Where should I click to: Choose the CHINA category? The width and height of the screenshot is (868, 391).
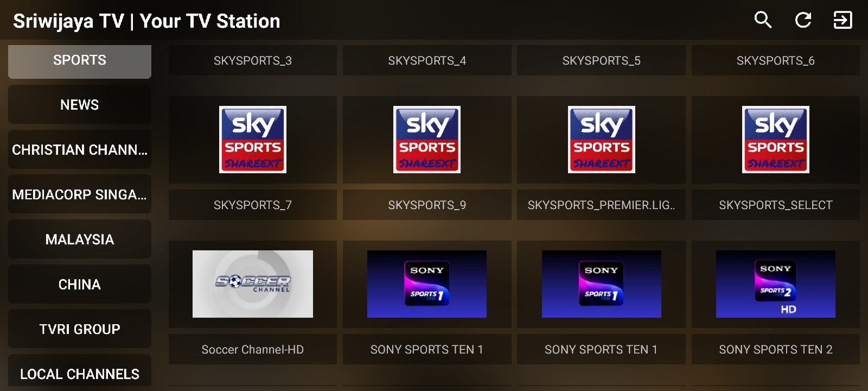(x=80, y=285)
